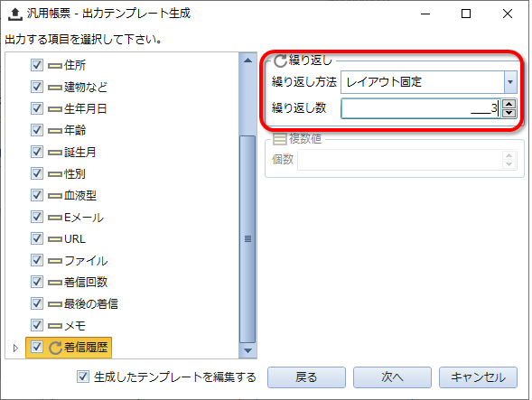
Task: Uncheck the 血液型 checkbox
Action: pyautogui.click(x=37, y=195)
